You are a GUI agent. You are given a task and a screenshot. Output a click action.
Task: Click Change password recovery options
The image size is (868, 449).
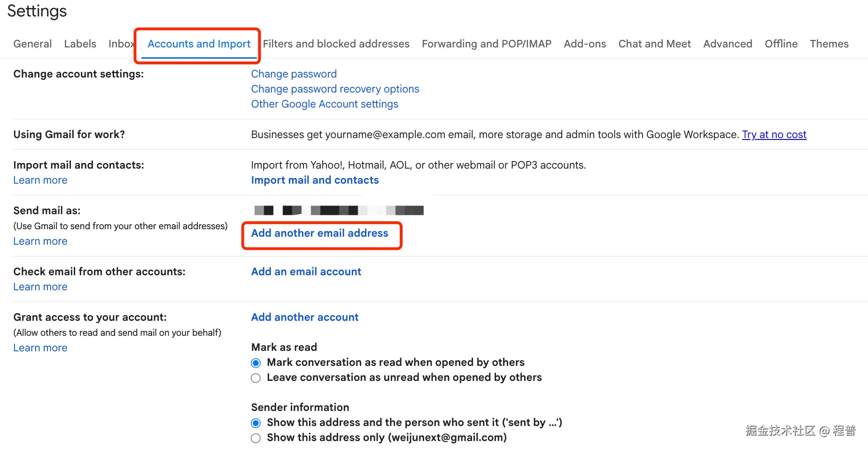335,89
